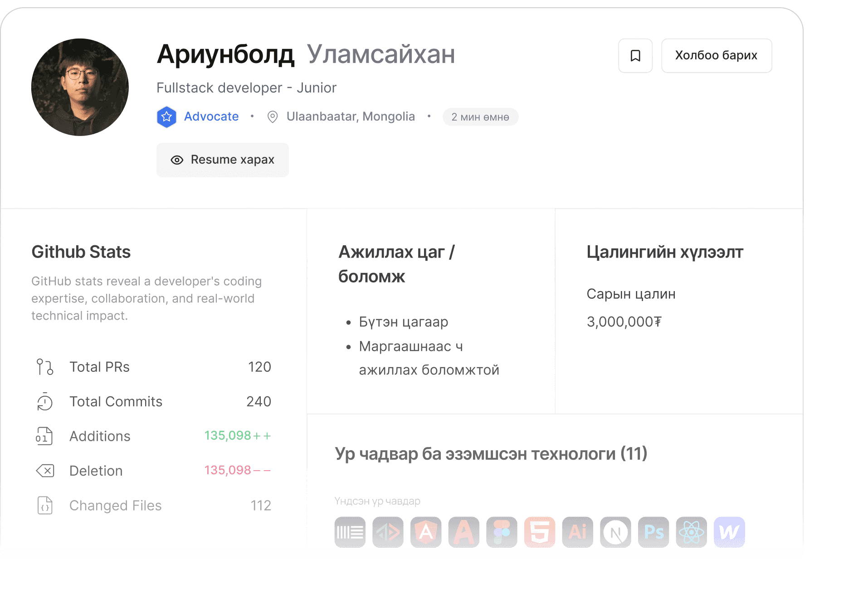
Task: Select the Webflow skill icon
Action: pos(729,532)
